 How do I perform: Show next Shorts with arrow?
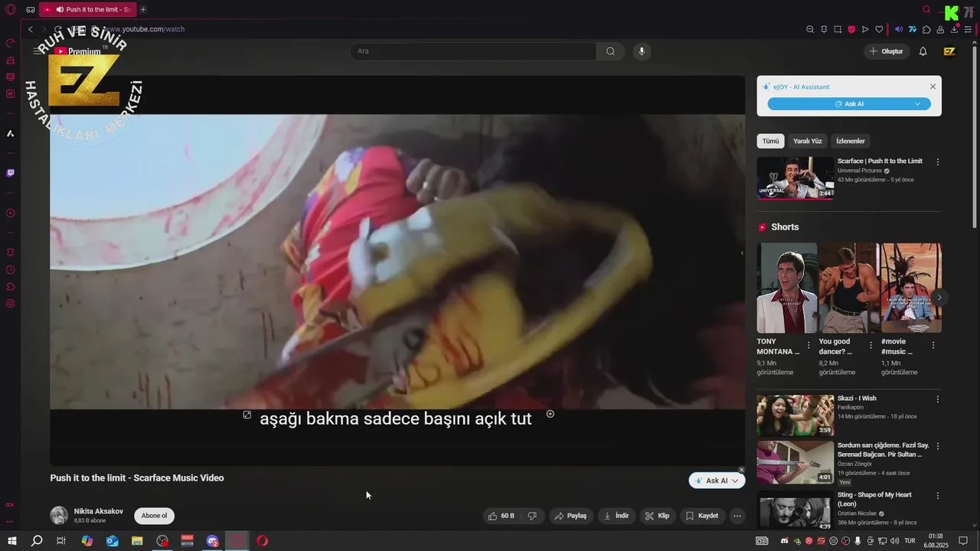939,298
